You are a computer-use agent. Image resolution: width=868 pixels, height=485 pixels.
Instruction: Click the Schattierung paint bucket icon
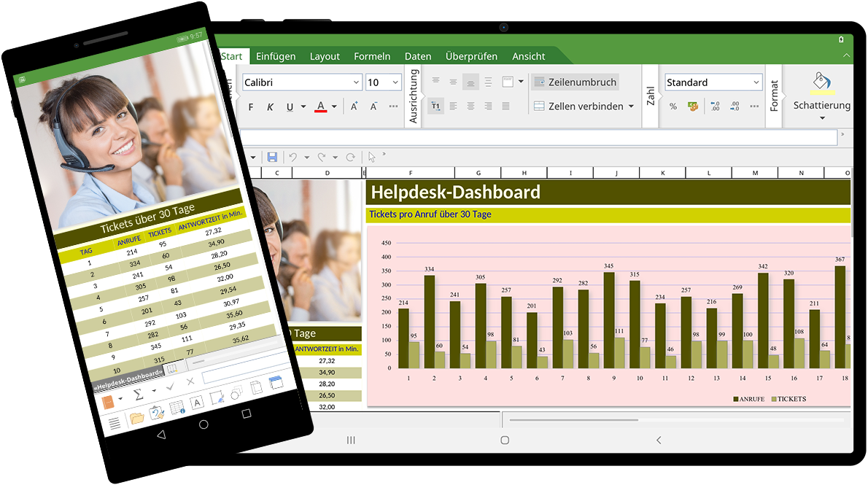[x=821, y=82]
